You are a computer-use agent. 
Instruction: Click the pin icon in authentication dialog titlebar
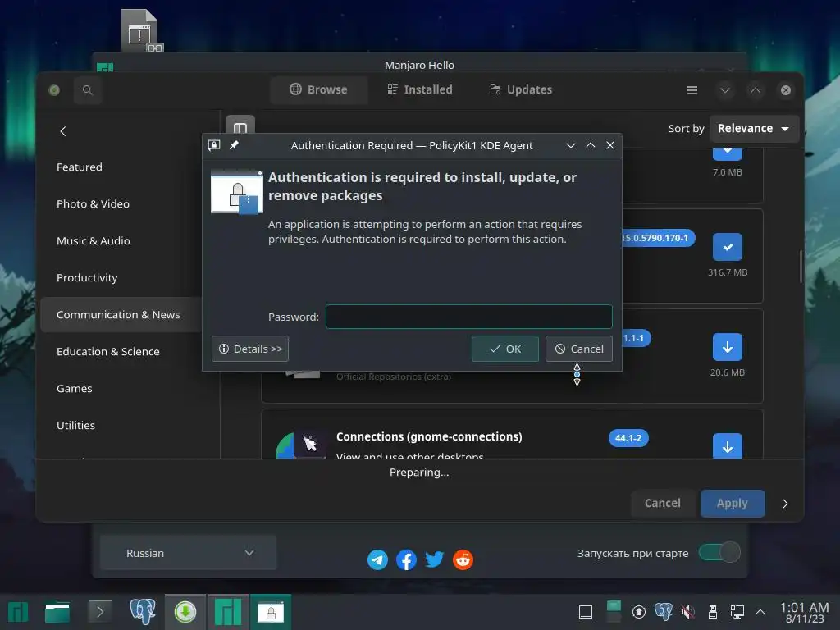click(234, 145)
